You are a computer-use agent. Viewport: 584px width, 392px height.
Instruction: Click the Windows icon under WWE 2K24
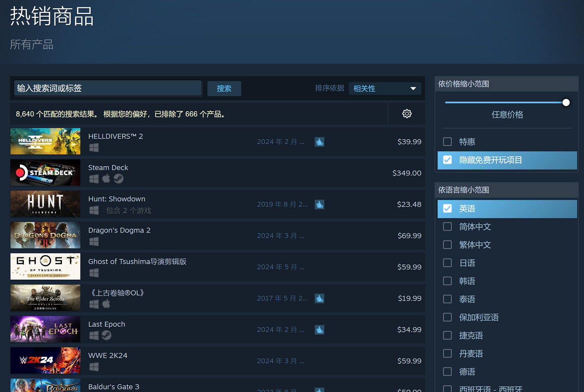93,367
